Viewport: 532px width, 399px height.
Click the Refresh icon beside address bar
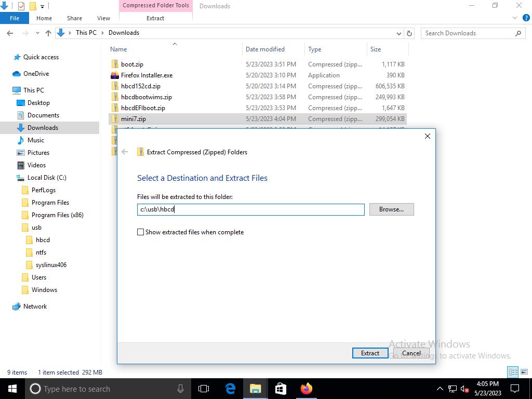[409, 33]
